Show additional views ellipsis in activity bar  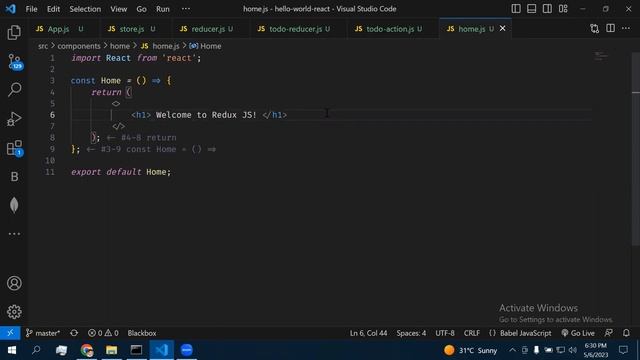point(14,234)
